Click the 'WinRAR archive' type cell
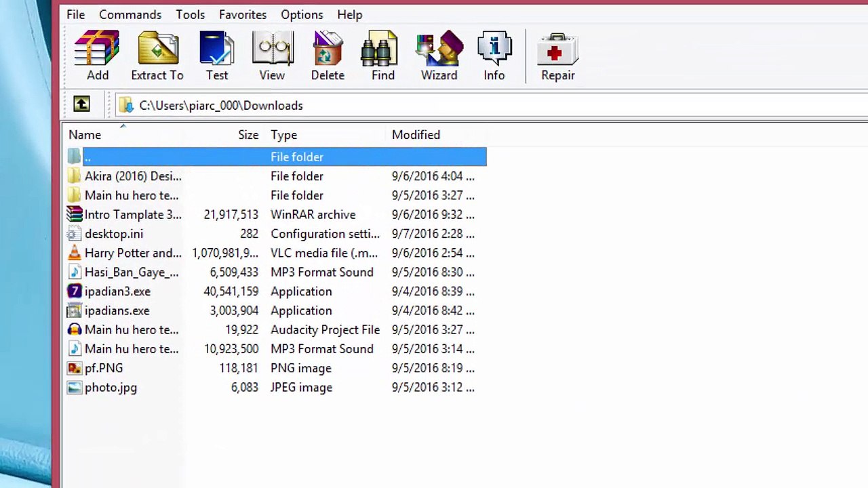This screenshot has width=868, height=488. tap(313, 214)
